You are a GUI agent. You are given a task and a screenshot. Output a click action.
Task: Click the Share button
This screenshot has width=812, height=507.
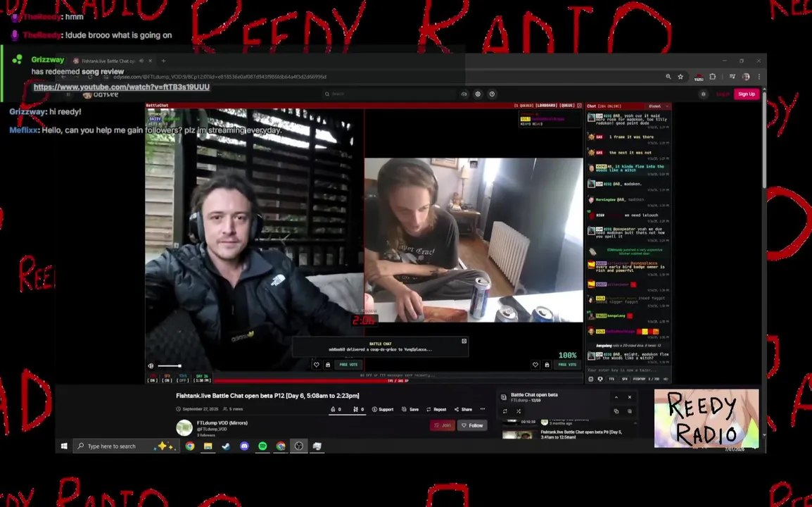click(464, 409)
